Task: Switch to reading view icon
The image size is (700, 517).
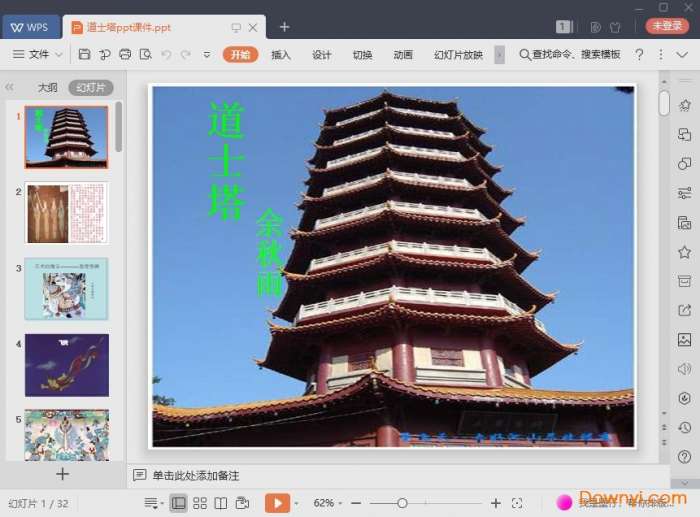Action: (221, 503)
